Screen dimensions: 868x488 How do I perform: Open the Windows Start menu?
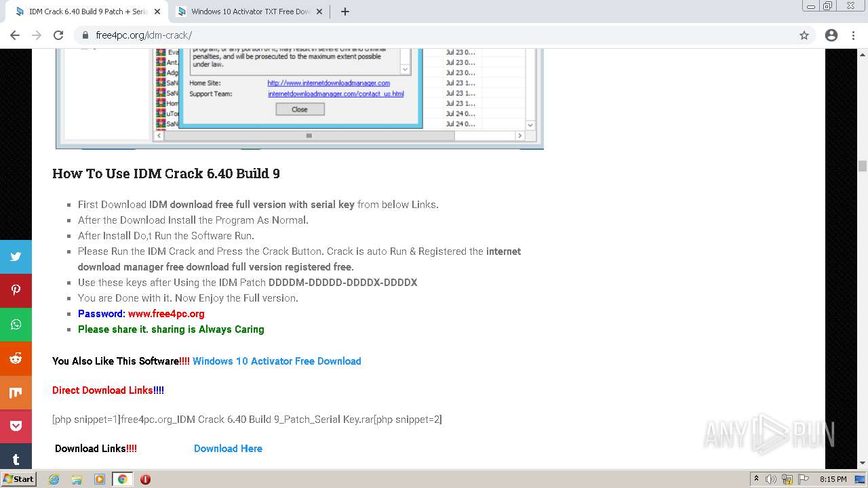point(18,479)
